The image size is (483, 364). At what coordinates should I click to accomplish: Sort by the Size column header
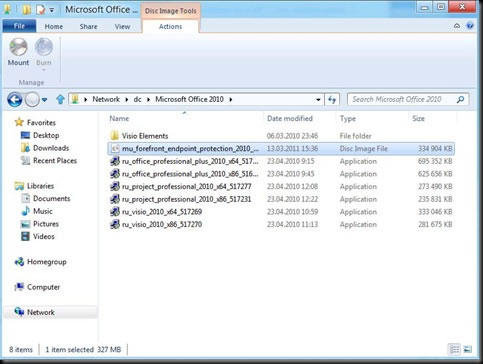[418, 119]
